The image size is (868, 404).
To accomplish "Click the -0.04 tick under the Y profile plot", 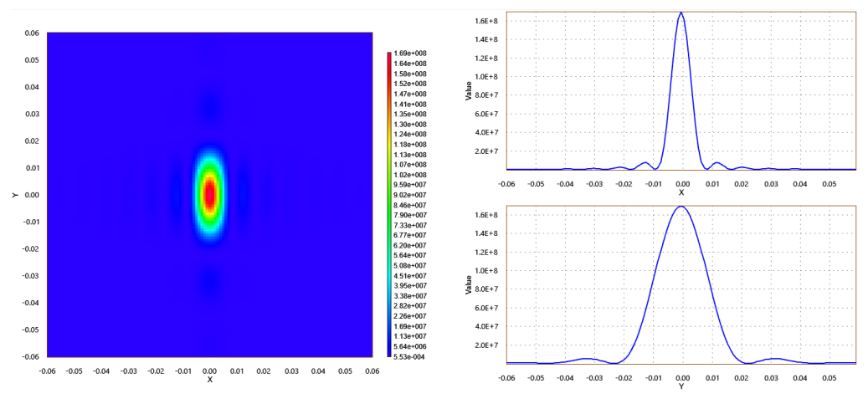I will (x=565, y=377).
